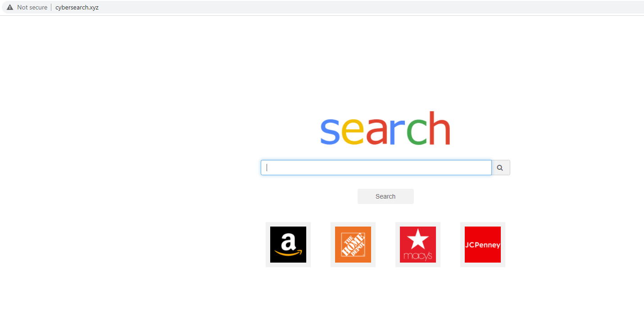Select the cybersearch.xyz URL text

(x=77, y=7)
